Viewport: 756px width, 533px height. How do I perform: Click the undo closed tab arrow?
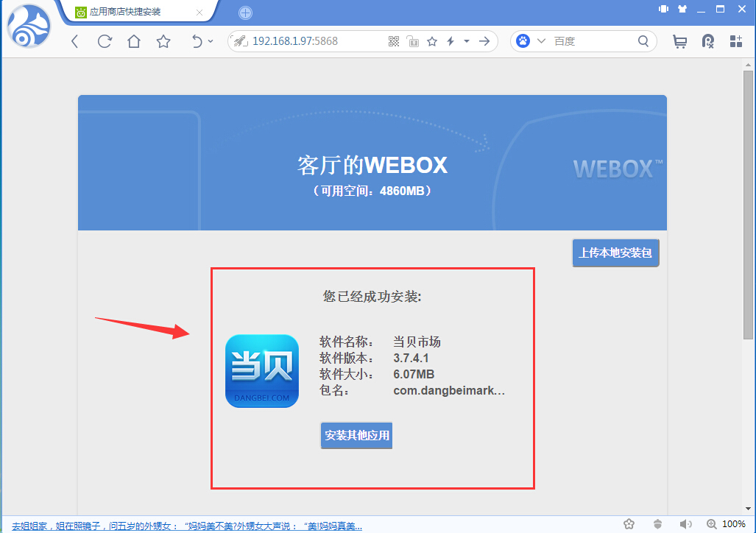point(197,41)
